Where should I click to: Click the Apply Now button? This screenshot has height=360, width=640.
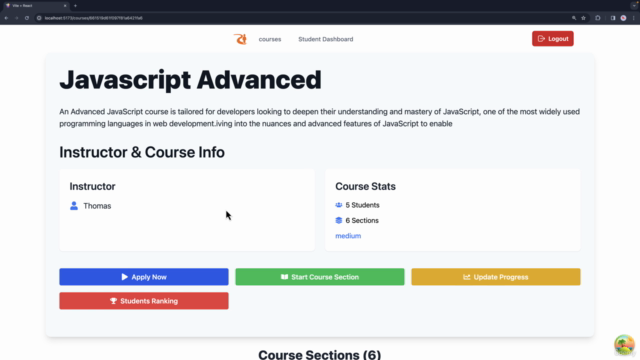click(144, 277)
